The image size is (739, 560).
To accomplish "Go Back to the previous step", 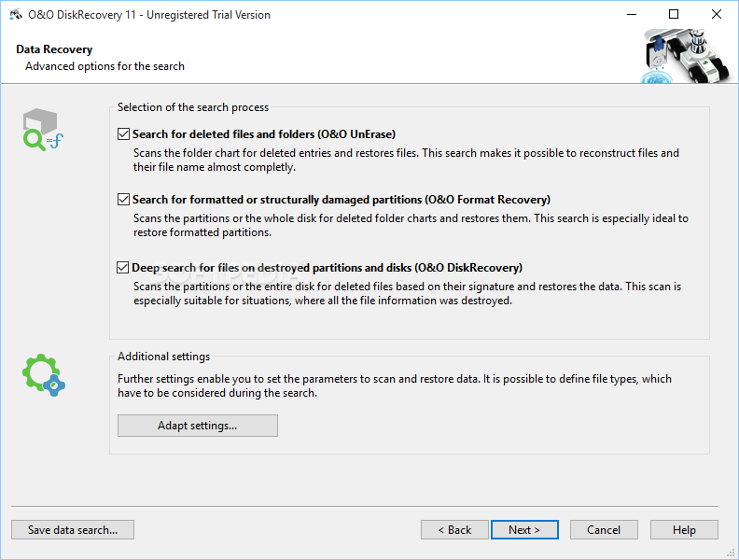I will (454, 530).
